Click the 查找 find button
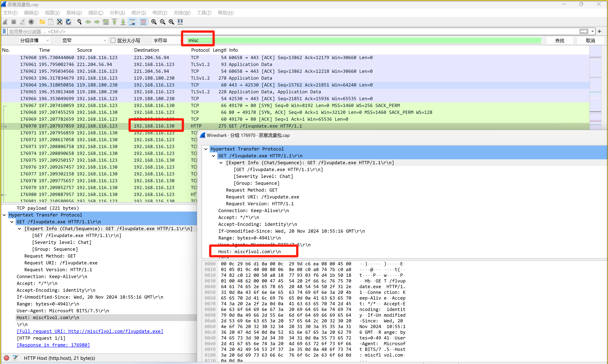Viewport: 608px width, 364px height. point(559,40)
